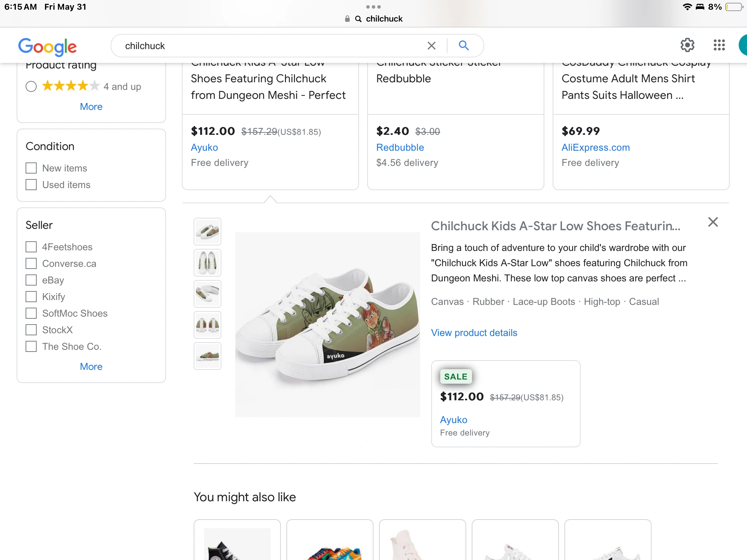Open the Google apps grid
747x560 pixels.
[719, 45]
